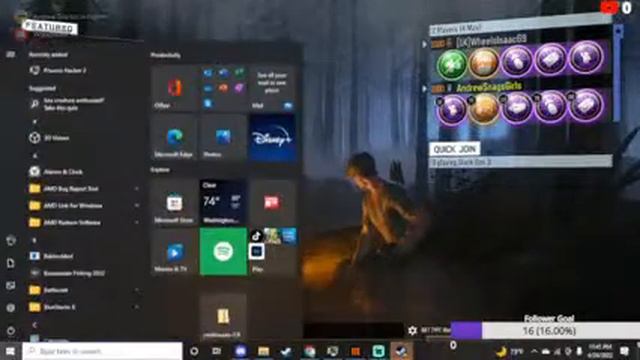Image resolution: width=640 pixels, height=360 pixels.
Task: Click the follower goal progress bar
Action: click(x=545, y=331)
